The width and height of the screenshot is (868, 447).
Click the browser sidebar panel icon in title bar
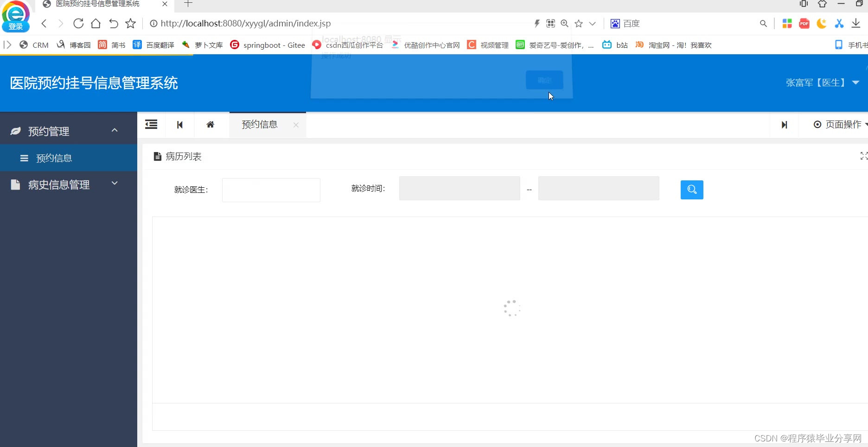click(x=804, y=4)
